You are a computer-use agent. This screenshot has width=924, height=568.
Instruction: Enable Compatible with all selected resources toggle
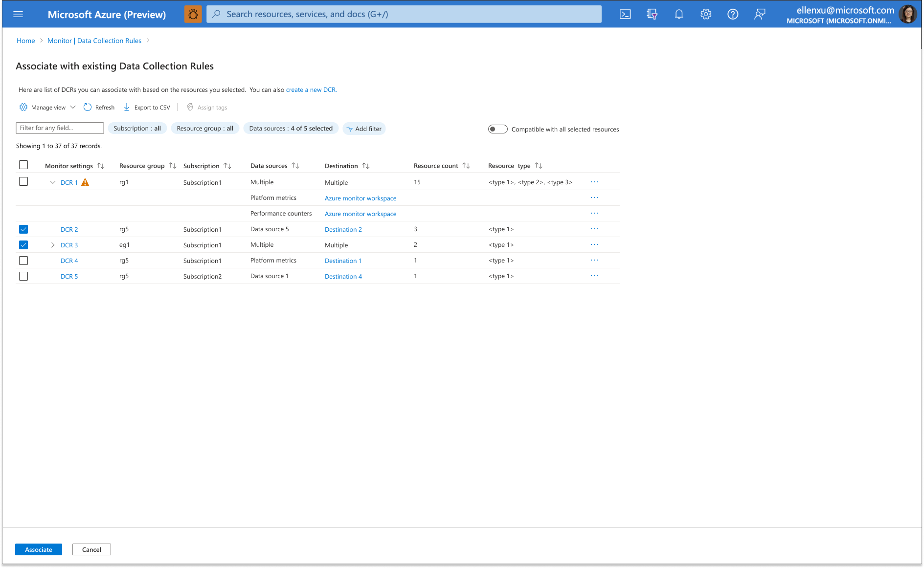click(x=497, y=129)
